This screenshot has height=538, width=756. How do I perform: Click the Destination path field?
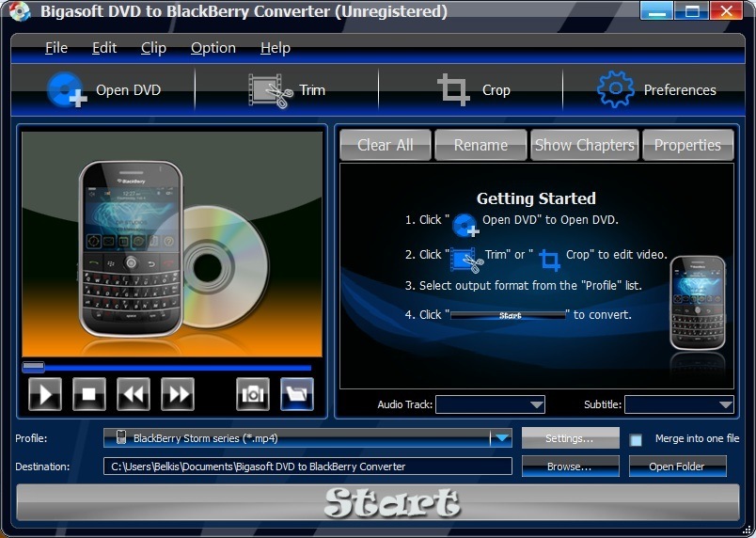[307, 467]
